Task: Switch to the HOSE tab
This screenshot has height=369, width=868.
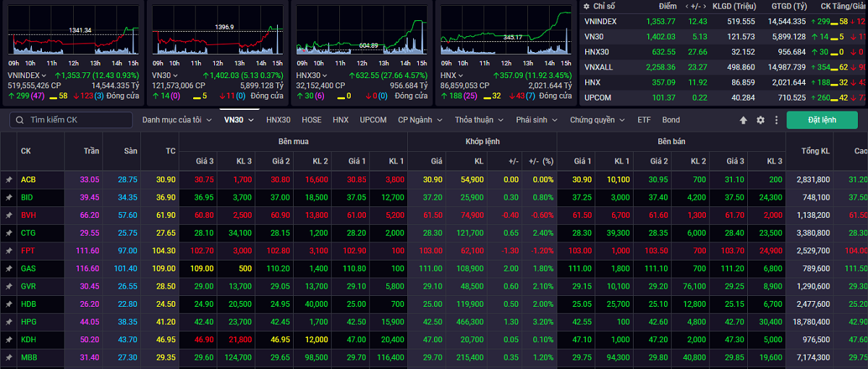Action: point(312,120)
